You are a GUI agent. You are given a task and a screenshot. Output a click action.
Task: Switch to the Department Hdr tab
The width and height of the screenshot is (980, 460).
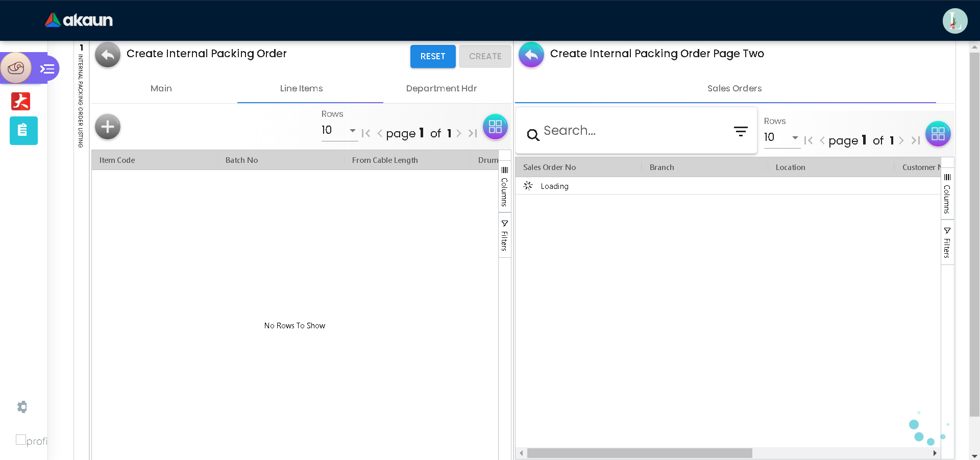click(x=441, y=88)
